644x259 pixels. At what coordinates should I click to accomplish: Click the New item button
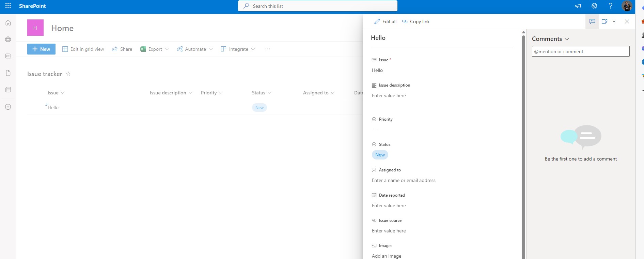pos(41,49)
